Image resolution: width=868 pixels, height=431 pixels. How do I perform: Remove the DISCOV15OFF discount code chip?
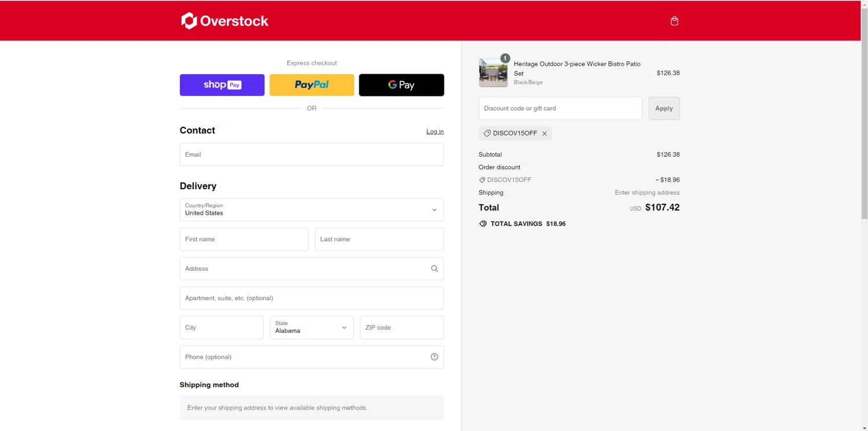click(x=545, y=134)
